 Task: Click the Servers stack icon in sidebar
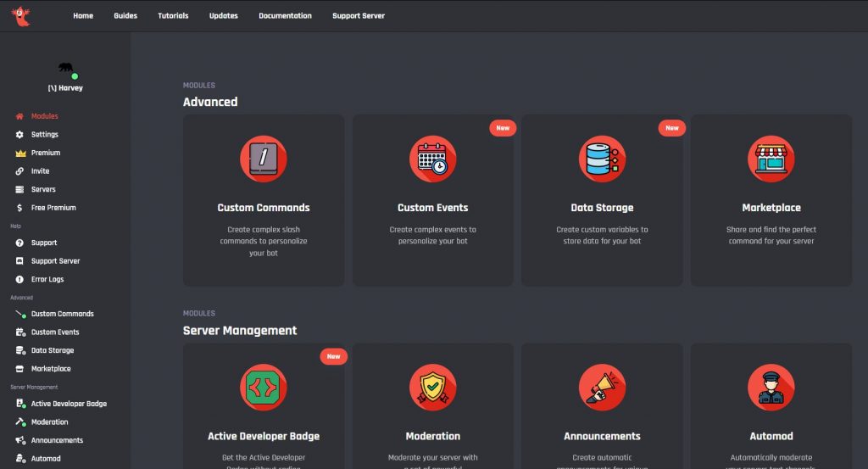[x=19, y=189]
